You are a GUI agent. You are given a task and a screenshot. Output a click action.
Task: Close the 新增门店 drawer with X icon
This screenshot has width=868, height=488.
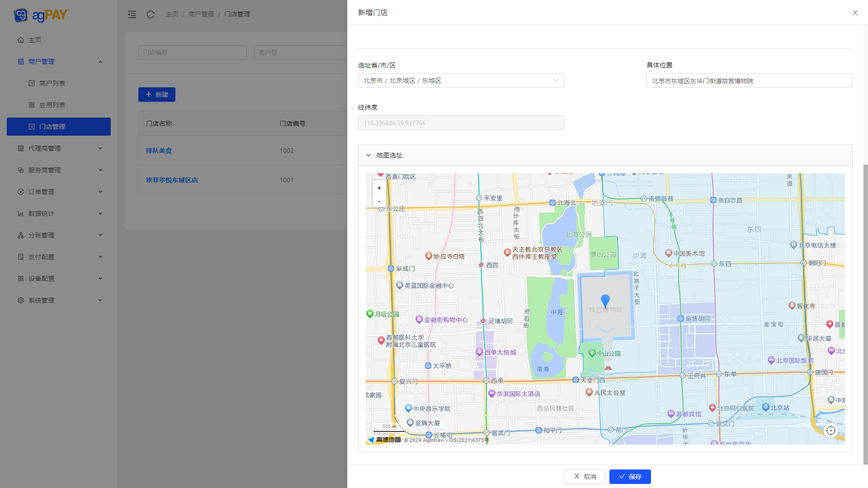(855, 13)
